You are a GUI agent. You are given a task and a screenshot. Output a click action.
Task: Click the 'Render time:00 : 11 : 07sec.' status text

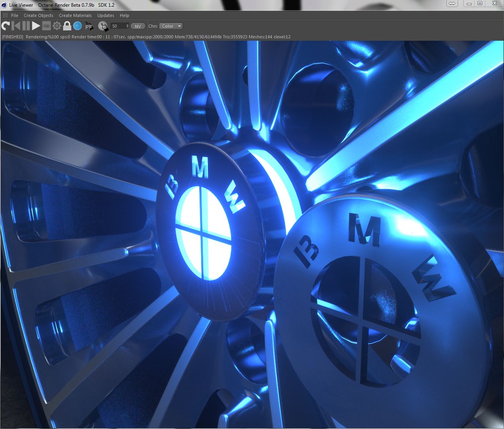(98, 37)
